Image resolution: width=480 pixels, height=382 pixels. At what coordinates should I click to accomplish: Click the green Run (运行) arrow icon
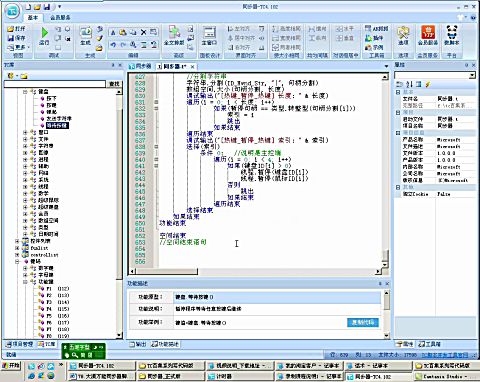tap(44, 33)
